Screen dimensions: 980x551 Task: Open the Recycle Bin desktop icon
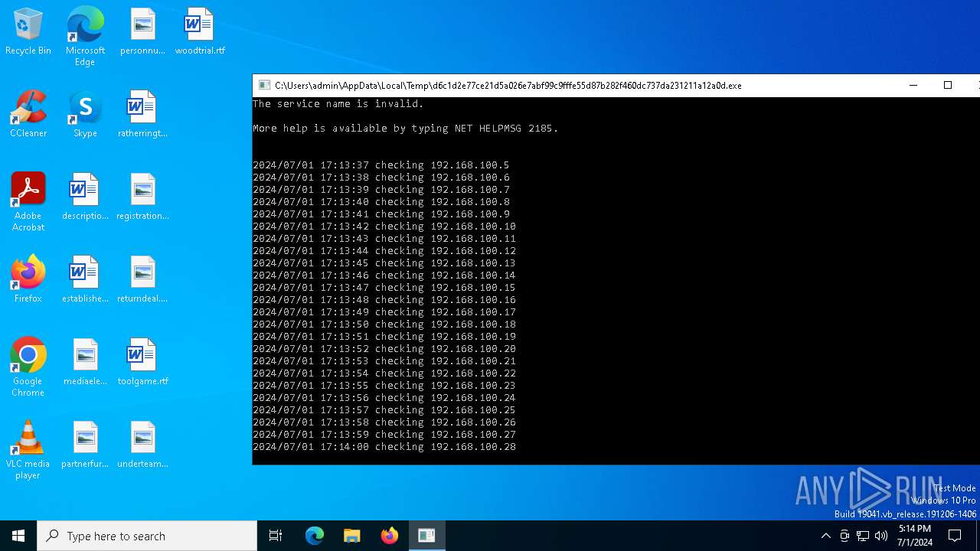point(28,32)
